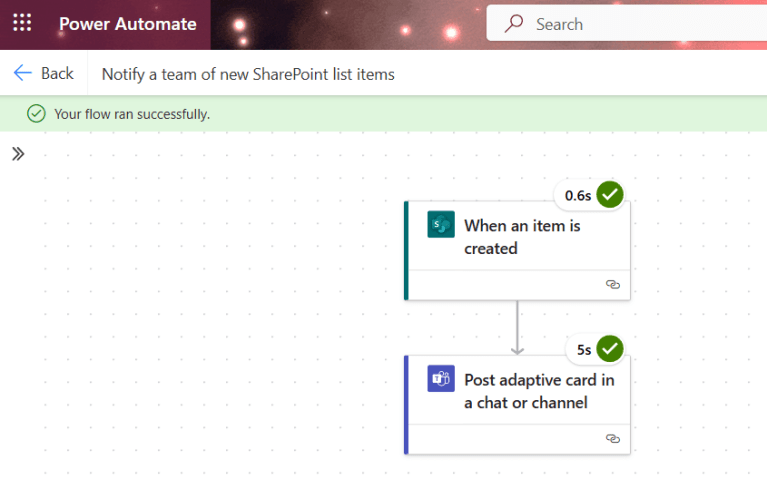767x479 pixels.
Task: Open 'Post adaptive card in a chat or channel' step
Action: click(518, 405)
